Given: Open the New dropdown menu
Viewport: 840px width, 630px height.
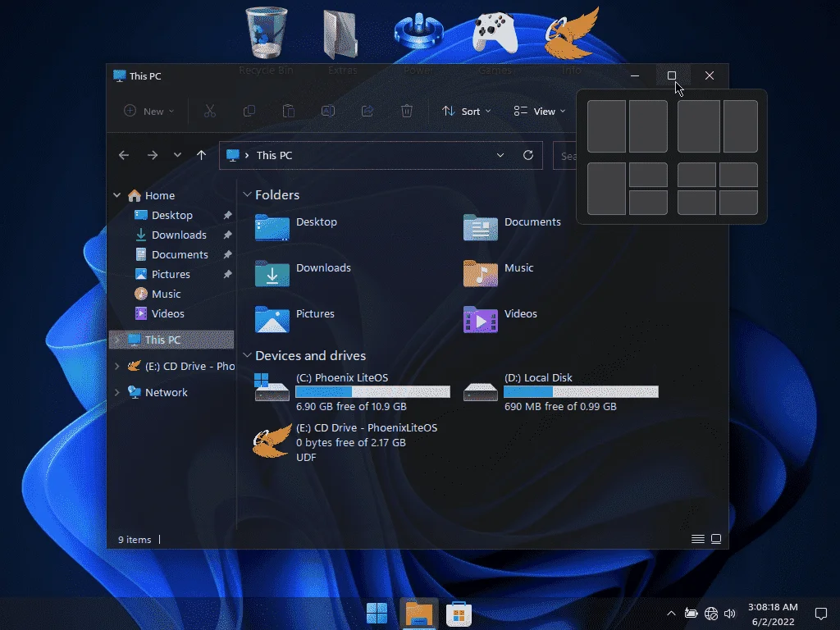Looking at the screenshot, I should [x=149, y=111].
